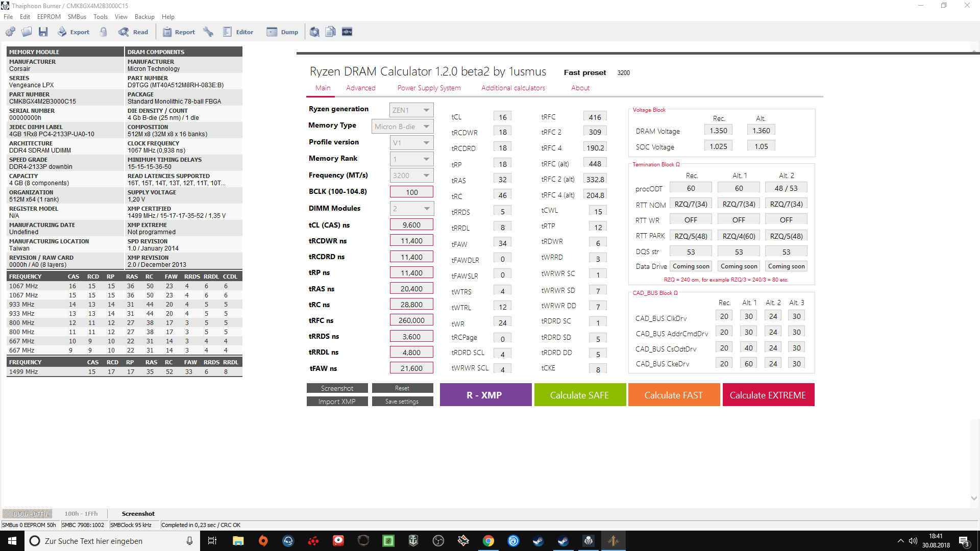Image resolution: width=980 pixels, height=551 pixels.
Task: Click the Windows search box
Action: pyautogui.click(x=112, y=541)
